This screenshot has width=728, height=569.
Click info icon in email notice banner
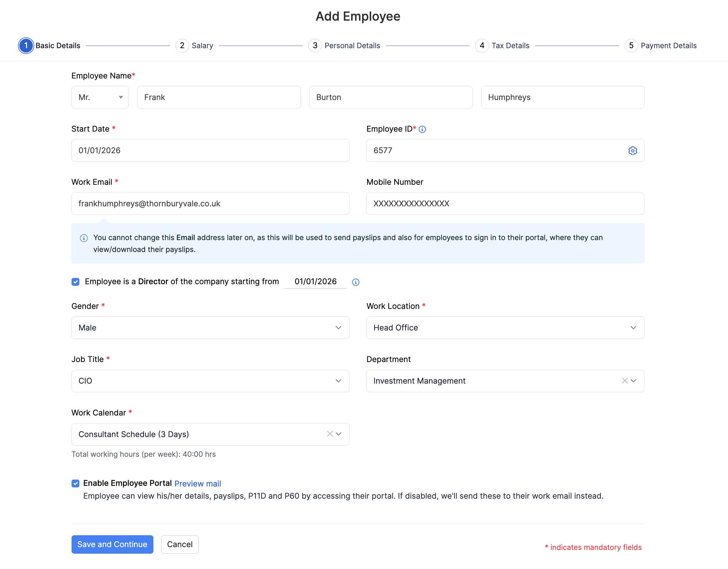(84, 238)
